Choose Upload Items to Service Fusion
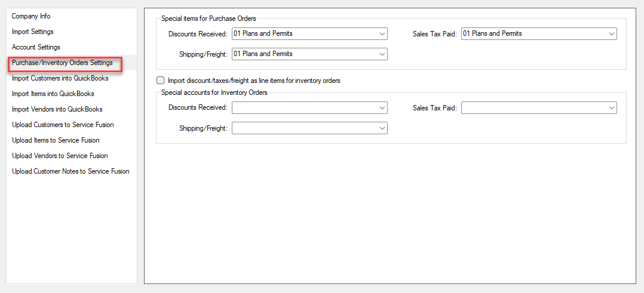 56,140
